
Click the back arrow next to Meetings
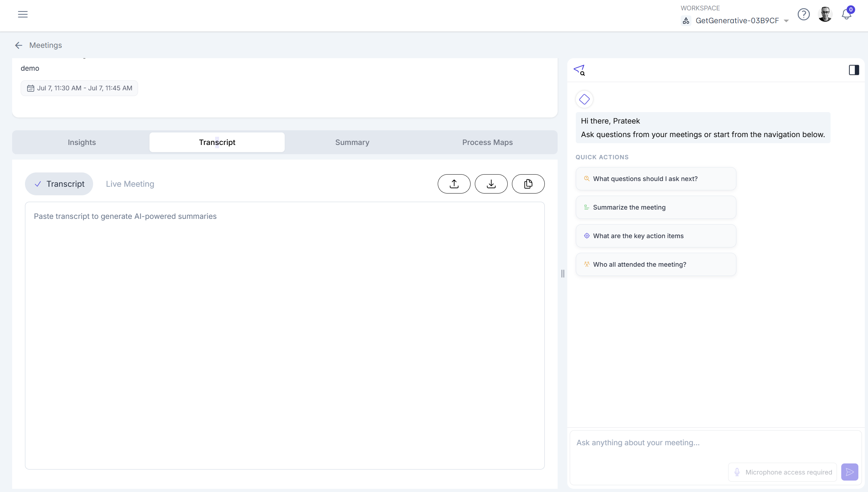point(19,45)
